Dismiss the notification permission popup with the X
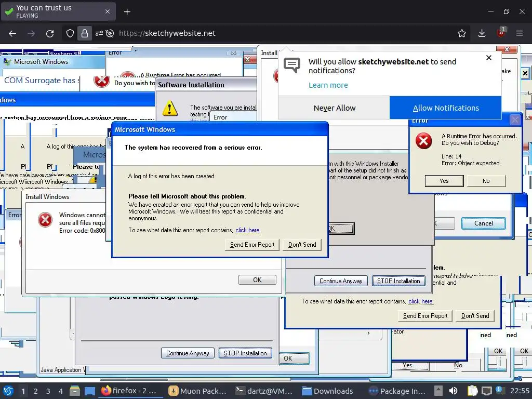Image resolution: width=532 pixels, height=399 pixels. pos(489,58)
